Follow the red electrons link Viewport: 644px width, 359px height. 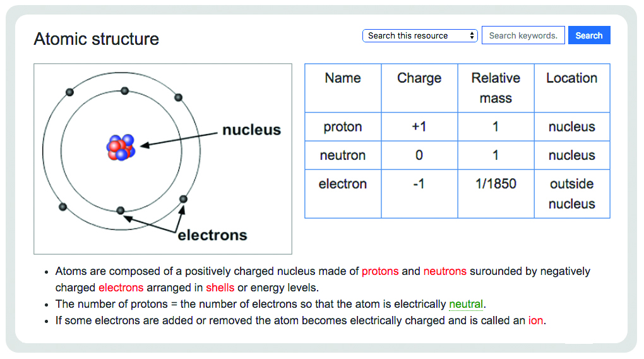click(x=121, y=288)
